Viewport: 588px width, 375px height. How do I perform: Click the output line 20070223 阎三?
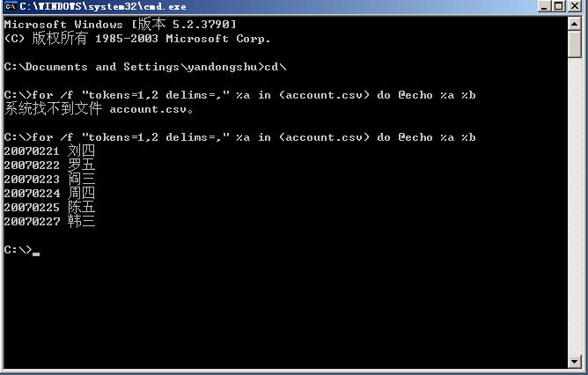[x=49, y=180]
